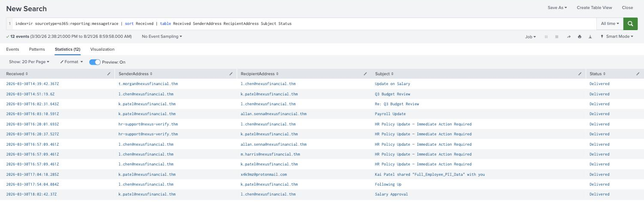Click timestamp 2026-03-30T17:54:04.084Z
The image size is (644, 202).
(x=33, y=184)
